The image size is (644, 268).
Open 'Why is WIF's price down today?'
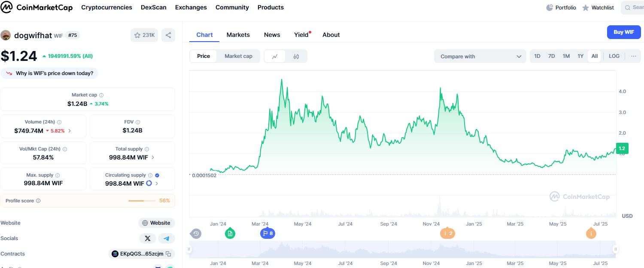(49, 73)
